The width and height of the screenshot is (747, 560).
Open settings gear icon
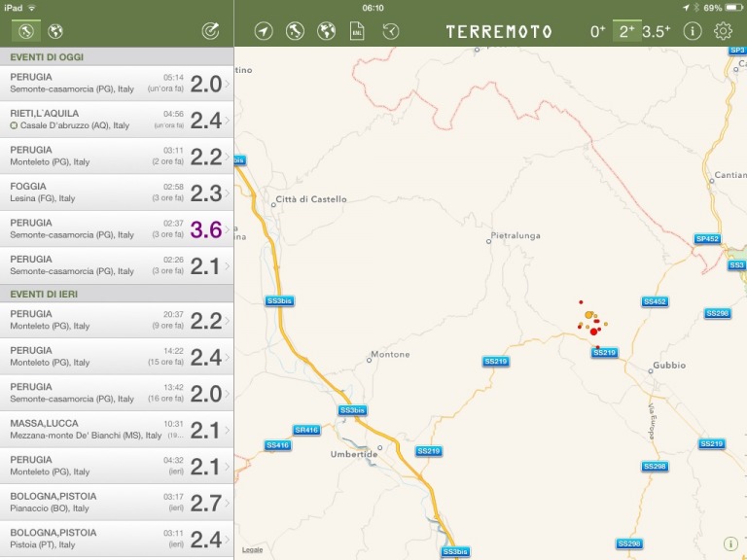723,31
